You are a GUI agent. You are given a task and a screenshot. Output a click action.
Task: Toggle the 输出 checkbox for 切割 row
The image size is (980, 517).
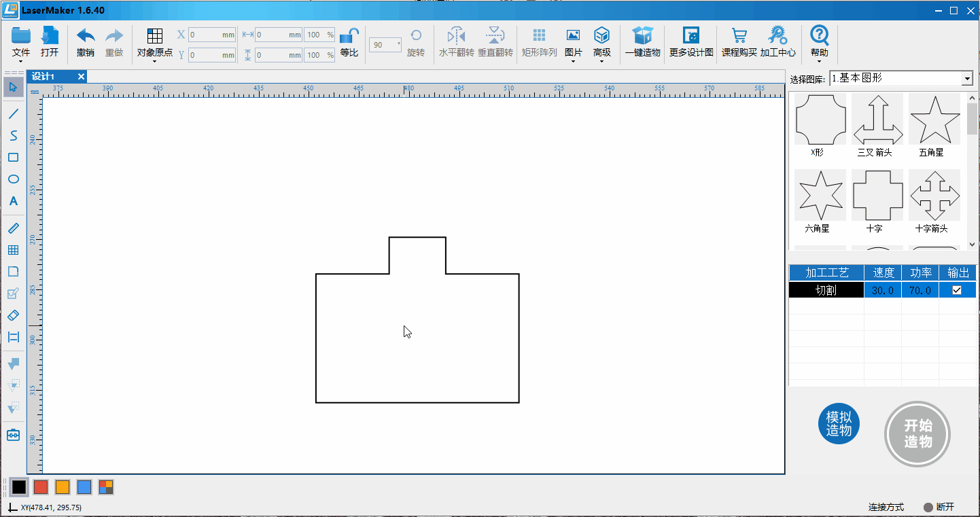click(x=957, y=290)
